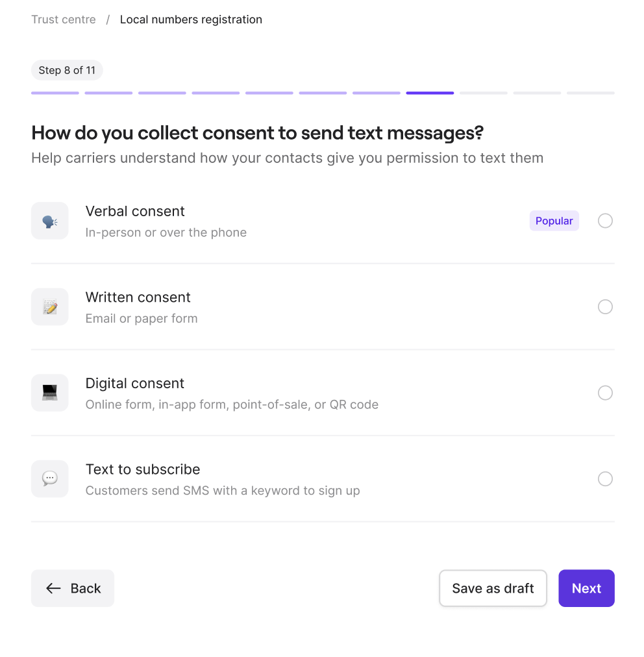Viewport: 644px width, 657px height.
Task: Go back using the Back button
Action: click(x=72, y=588)
